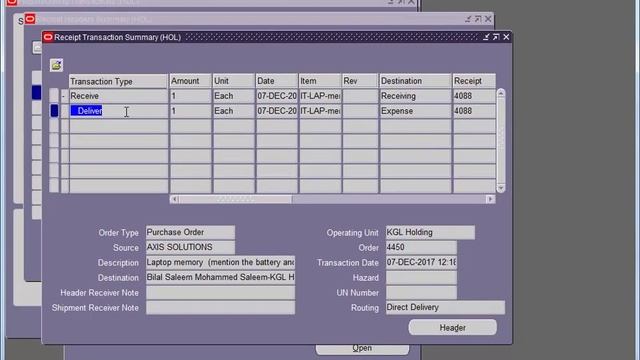640x360 pixels.
Task: Click the Oracle icon of the second background window
Action: click(30, 19)
